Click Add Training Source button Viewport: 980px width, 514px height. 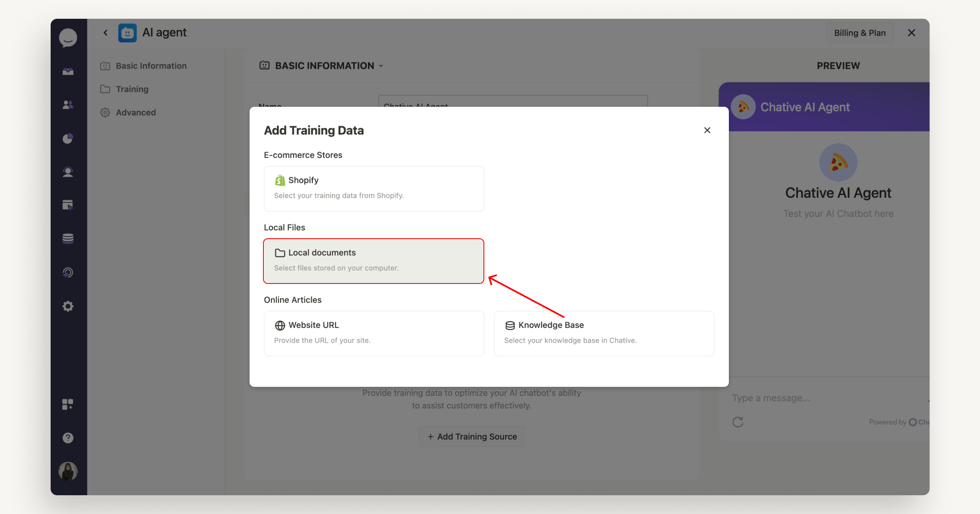[x=472, y=436]
